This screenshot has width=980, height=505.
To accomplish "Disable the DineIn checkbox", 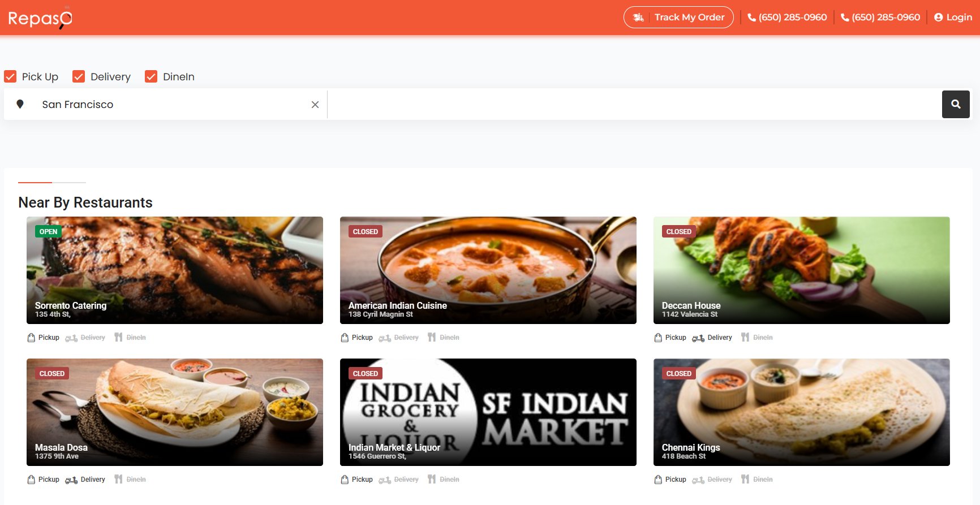I will [x=151, y=76].
